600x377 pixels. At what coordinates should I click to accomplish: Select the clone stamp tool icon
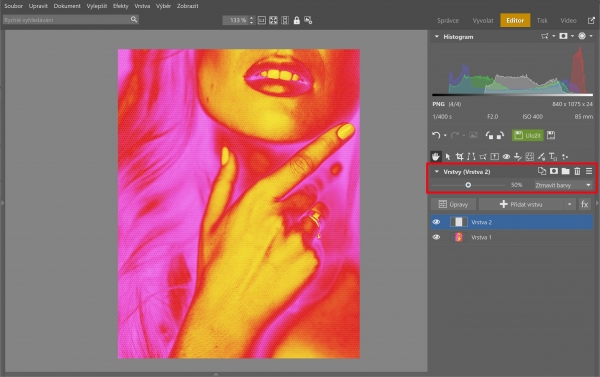(518, 157)
